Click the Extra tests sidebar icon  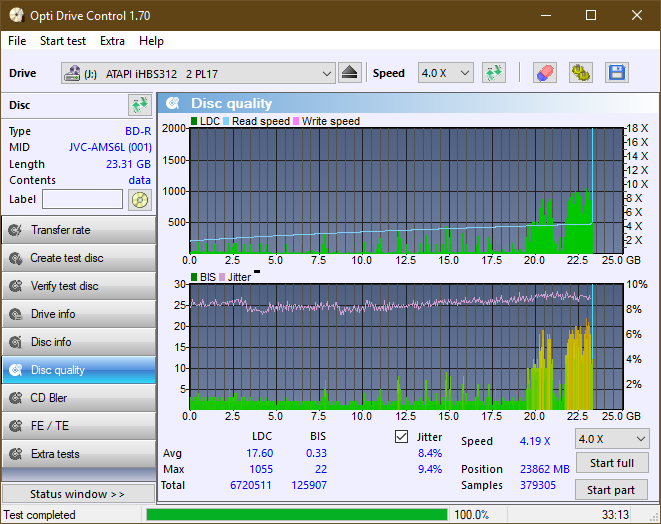(16, 454)
